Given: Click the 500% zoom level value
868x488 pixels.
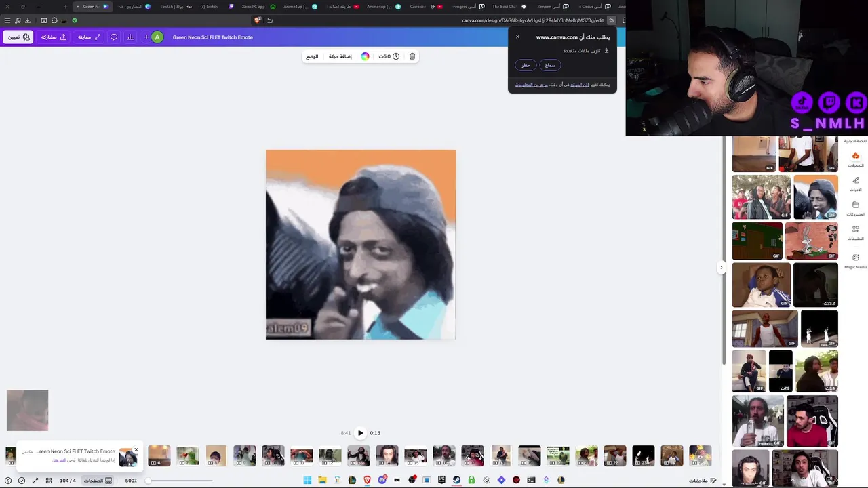Looking at the screenshot, I should pos(131,481).
